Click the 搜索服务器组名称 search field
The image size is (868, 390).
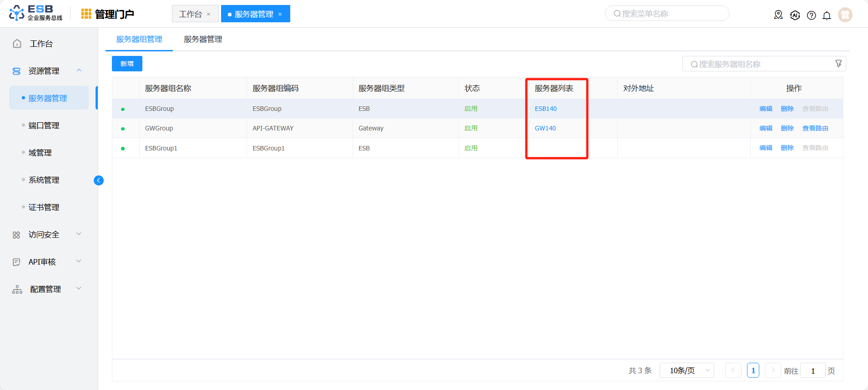tap(760, 64)
